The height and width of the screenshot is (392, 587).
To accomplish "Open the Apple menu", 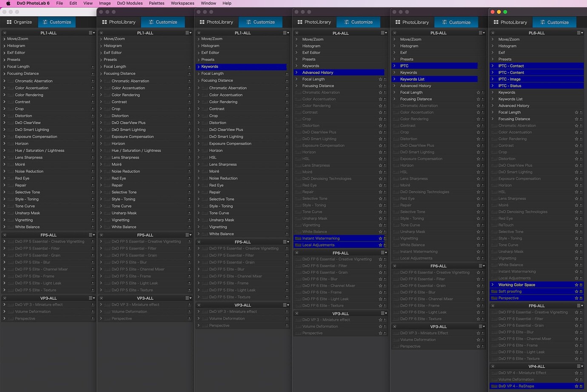I will click(x=8, y=3).
